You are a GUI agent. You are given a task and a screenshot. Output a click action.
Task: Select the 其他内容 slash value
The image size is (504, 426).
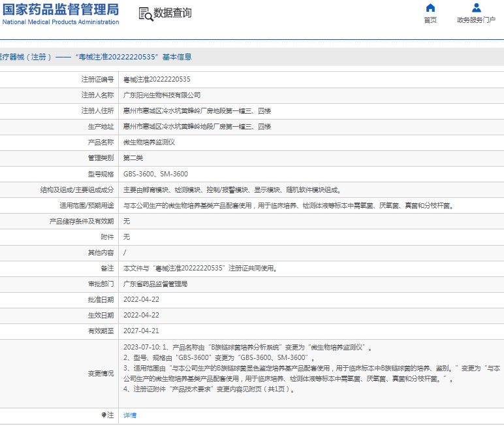tap(125, 253)
